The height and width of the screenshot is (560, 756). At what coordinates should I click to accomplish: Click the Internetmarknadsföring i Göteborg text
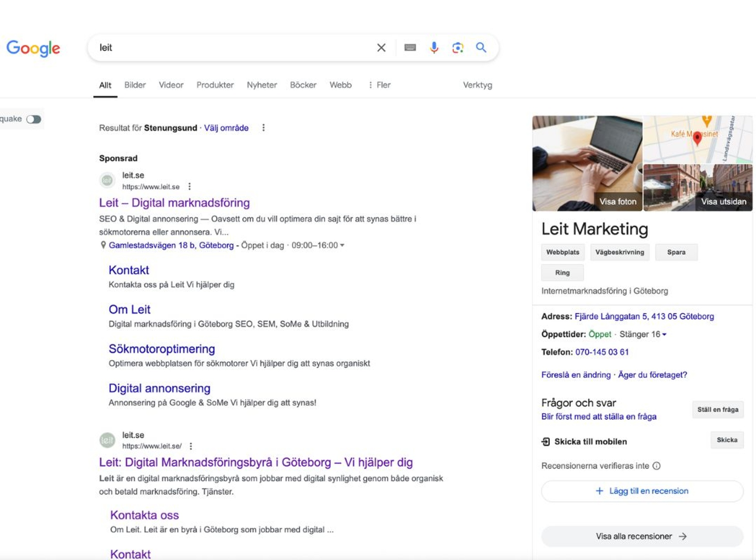[605, 291]
